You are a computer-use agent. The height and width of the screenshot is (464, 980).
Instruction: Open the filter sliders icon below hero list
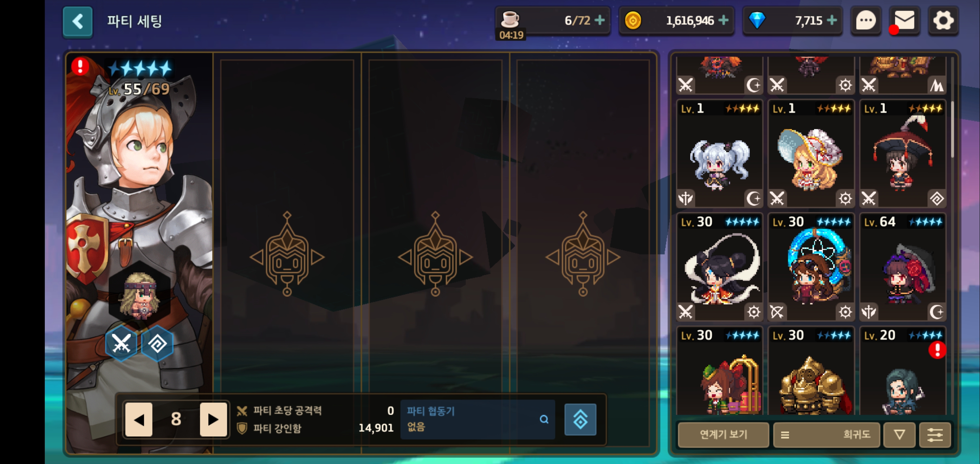point(935,434)
